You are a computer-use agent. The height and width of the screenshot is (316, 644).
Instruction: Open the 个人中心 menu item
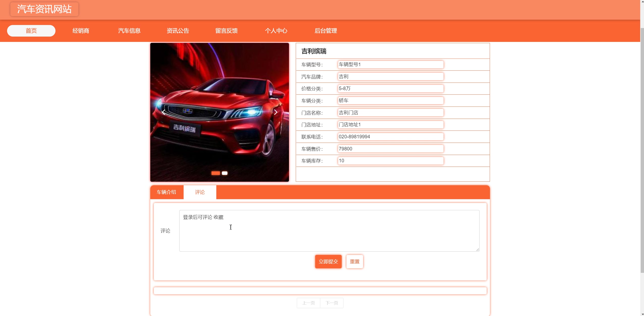pyautogui.click(x=276, y=31)
